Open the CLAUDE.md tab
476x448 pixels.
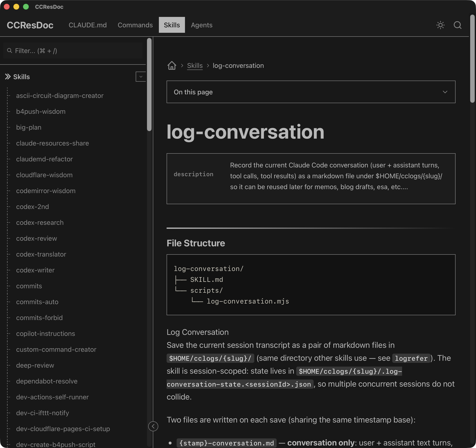tap(88, 25)
